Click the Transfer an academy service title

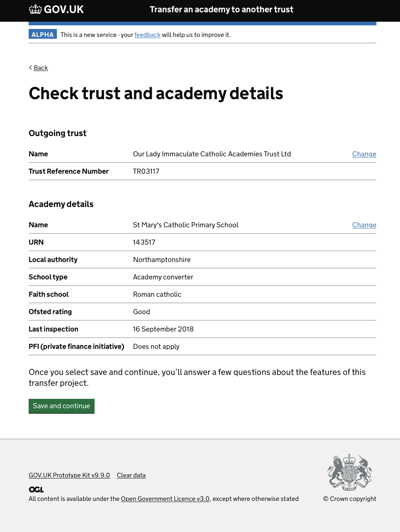(x=221, y=9)
